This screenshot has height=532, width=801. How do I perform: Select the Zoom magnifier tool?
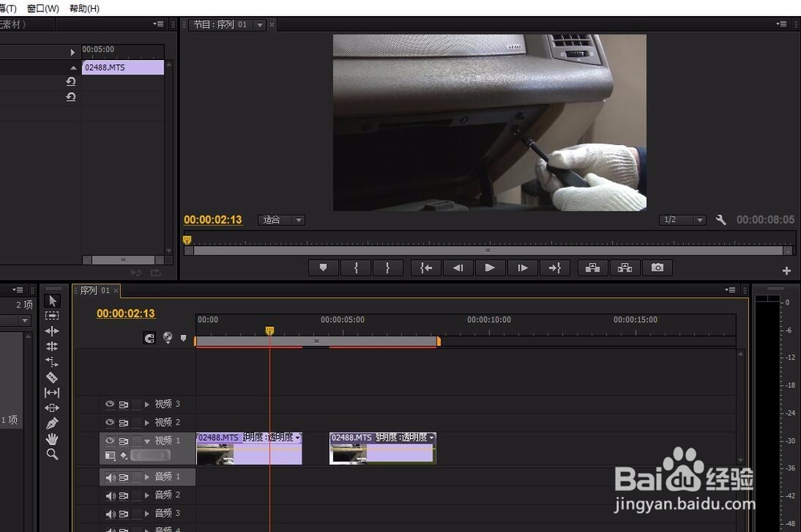[x=52, y=453]
